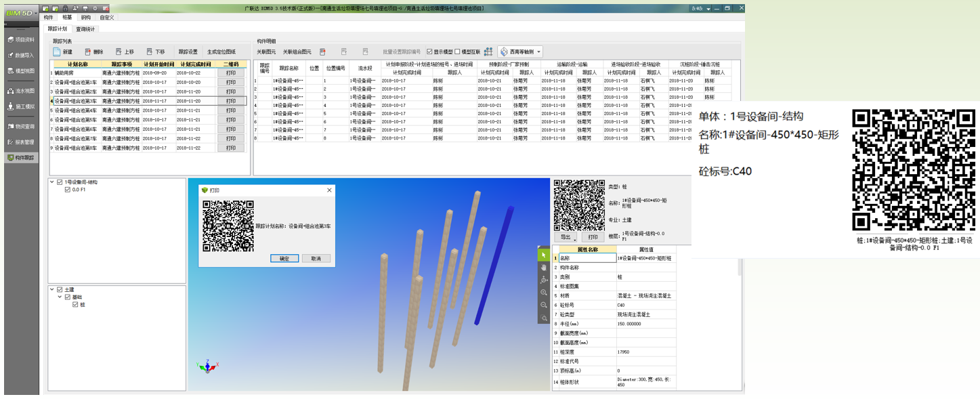Click the 名称 value field in properties
Screen dimensions: 980x399
646,258
